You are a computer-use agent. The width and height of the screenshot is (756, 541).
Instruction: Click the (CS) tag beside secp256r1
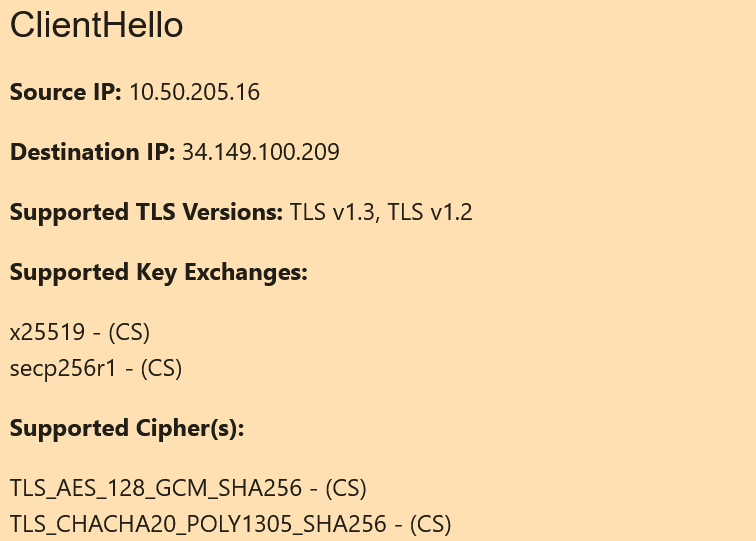pyautogui.click(x=161, y=368)
